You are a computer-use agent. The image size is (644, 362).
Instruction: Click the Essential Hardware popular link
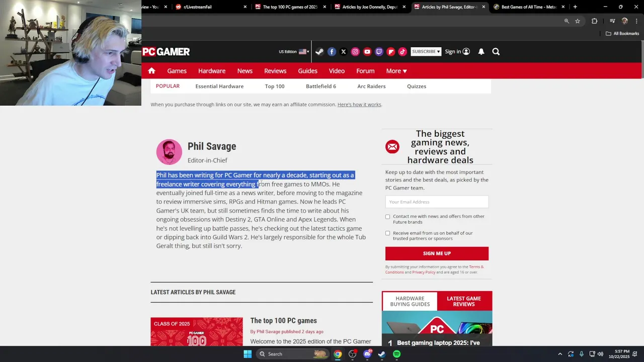tap(219, 86)
